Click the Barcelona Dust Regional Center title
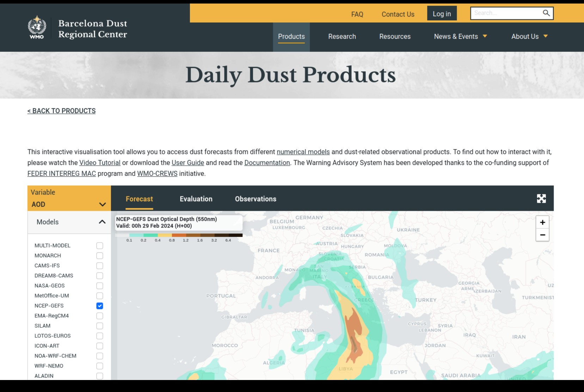This screenshot has width=584, height=392. (x=93, y=29)
